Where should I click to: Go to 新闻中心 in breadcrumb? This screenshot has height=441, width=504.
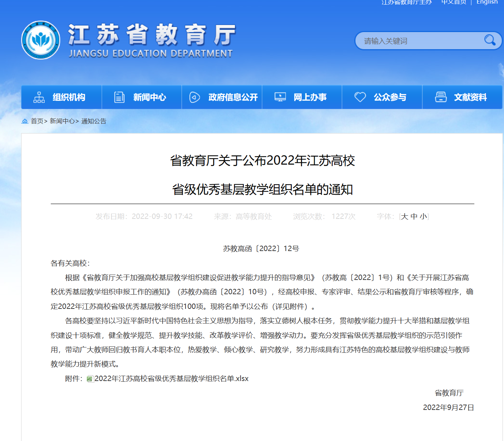[62, 121]
